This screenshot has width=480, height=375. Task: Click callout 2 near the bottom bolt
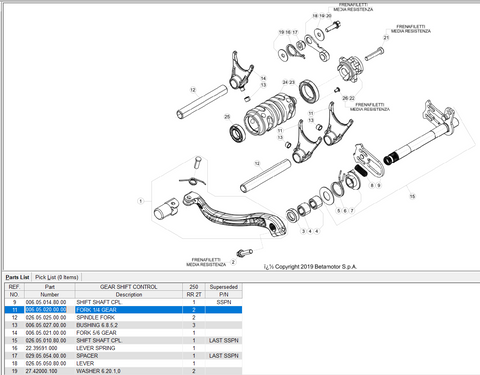tap(233, 262)
